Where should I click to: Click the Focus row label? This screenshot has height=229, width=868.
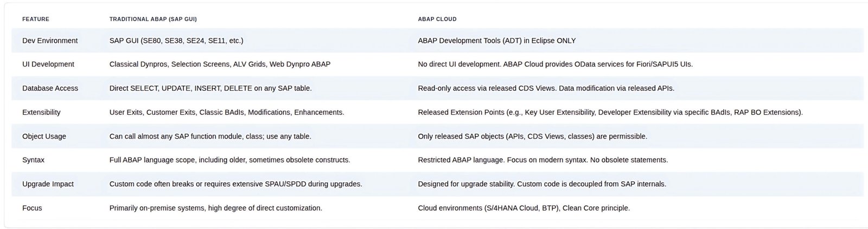click(x=32, y=208)
